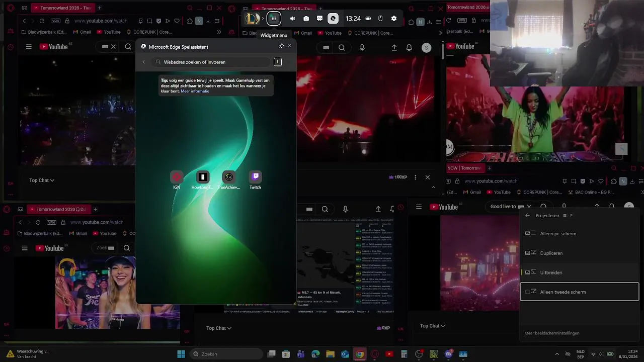
Task: Open Game Bar settings gear
Action: tap(394, 19)
